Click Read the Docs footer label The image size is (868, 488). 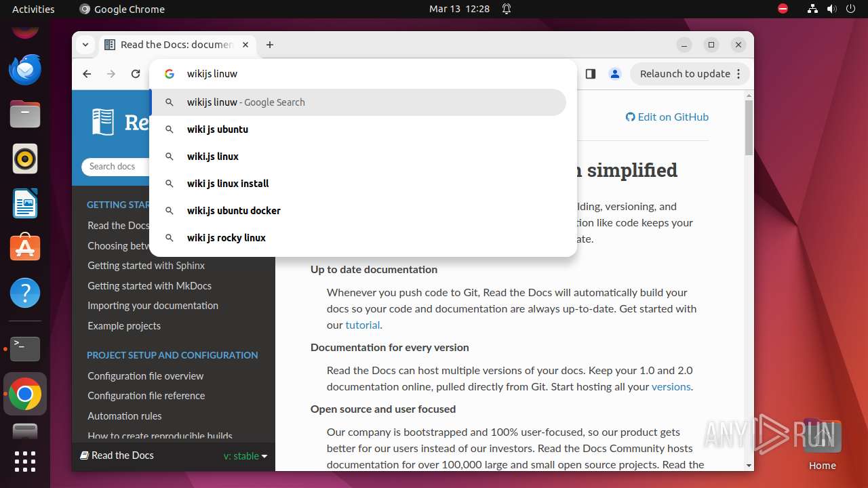117,455
